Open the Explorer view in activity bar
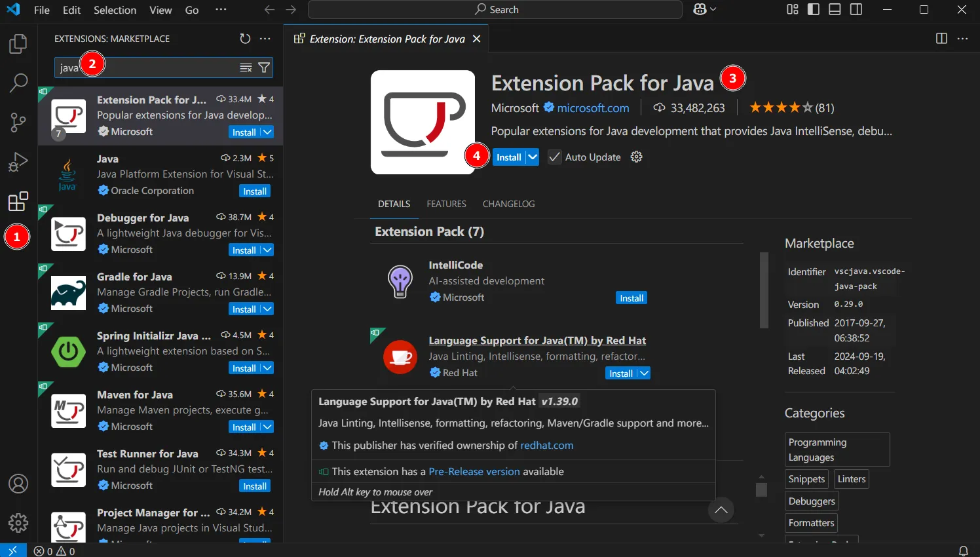Image resolution: width=980 pixels, height=557 pixels. point(18,44)
